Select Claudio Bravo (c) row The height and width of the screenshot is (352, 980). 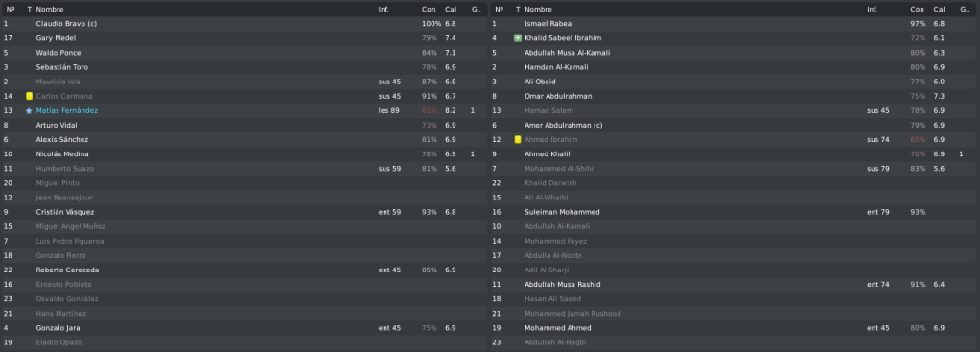click(x=244, y=24)
